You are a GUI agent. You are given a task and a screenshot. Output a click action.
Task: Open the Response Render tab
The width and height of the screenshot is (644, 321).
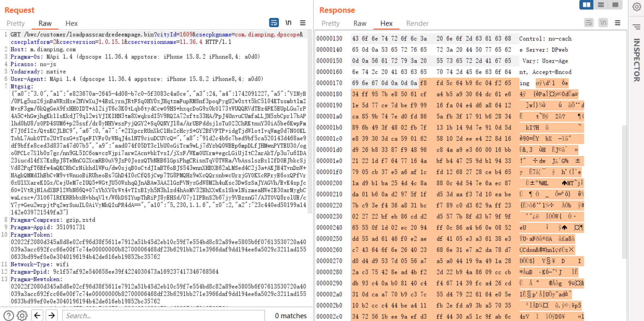[x=417, y=23]
